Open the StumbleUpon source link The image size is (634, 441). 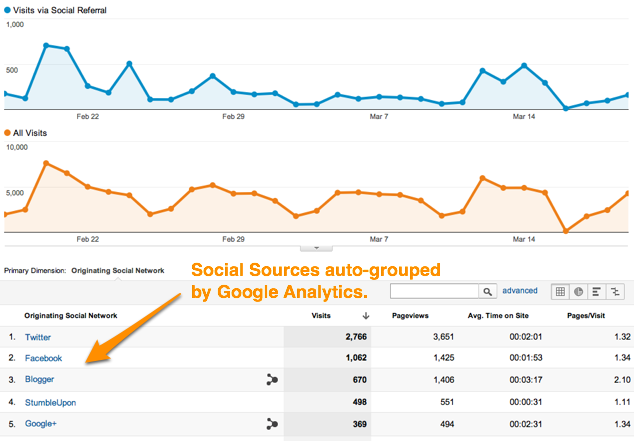coord(50,402)
